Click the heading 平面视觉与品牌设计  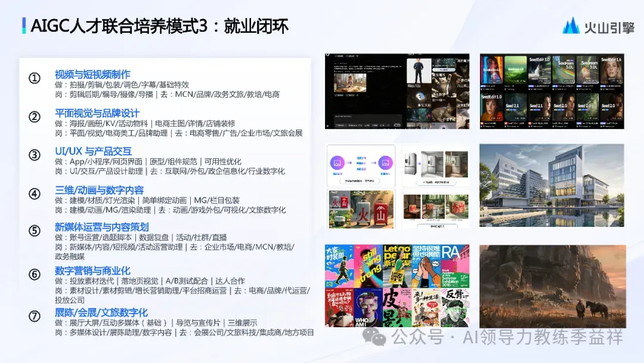tap(97, 113)
